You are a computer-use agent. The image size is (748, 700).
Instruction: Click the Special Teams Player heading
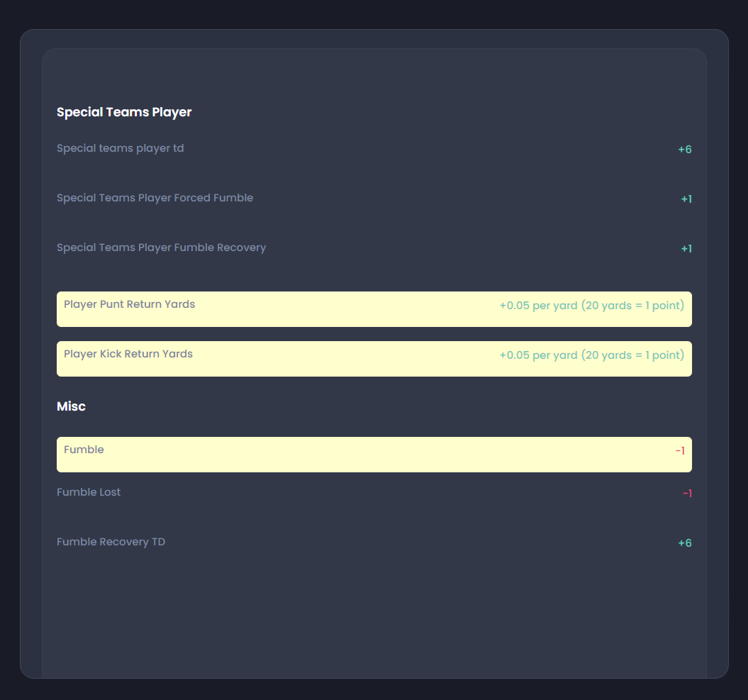pos(124,112)
